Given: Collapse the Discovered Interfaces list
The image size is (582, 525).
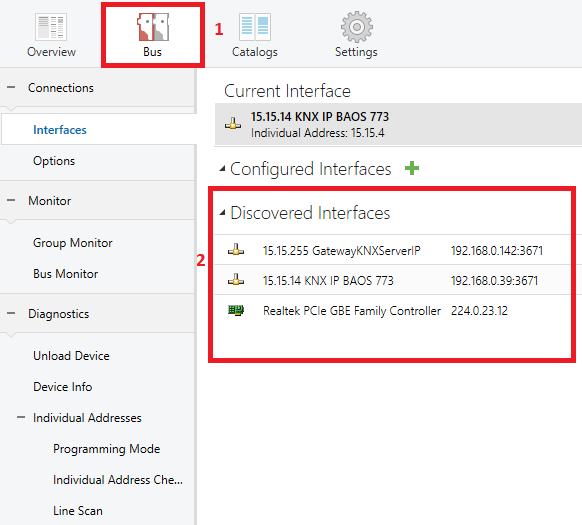Looking at the screenshot, I should tap(222, 213).
